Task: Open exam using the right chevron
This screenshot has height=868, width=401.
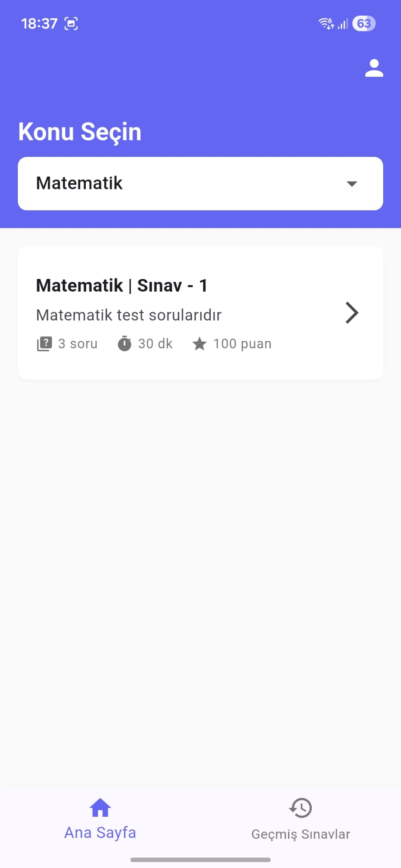Action: coord(352,313)
